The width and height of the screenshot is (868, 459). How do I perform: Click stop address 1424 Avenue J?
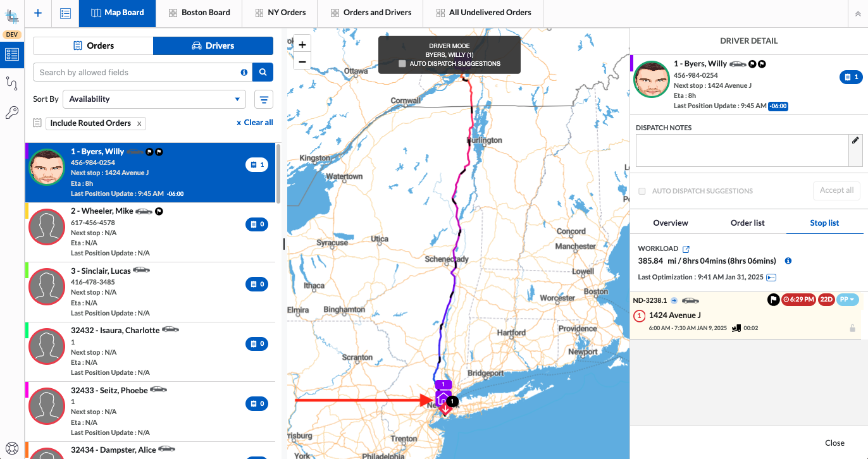674,315
